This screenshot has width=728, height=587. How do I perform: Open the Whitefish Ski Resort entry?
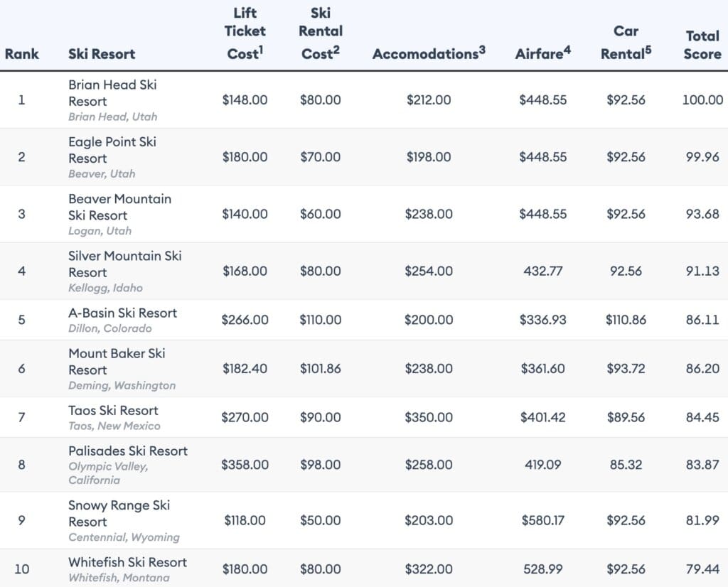[127, 562]
